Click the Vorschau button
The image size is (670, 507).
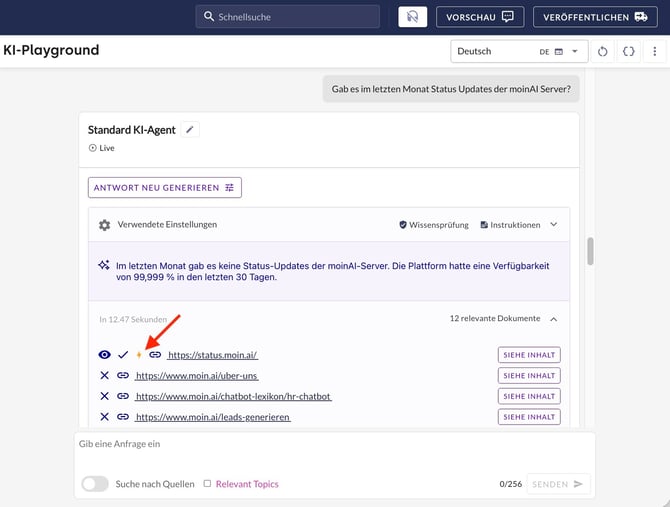(480, 17)
